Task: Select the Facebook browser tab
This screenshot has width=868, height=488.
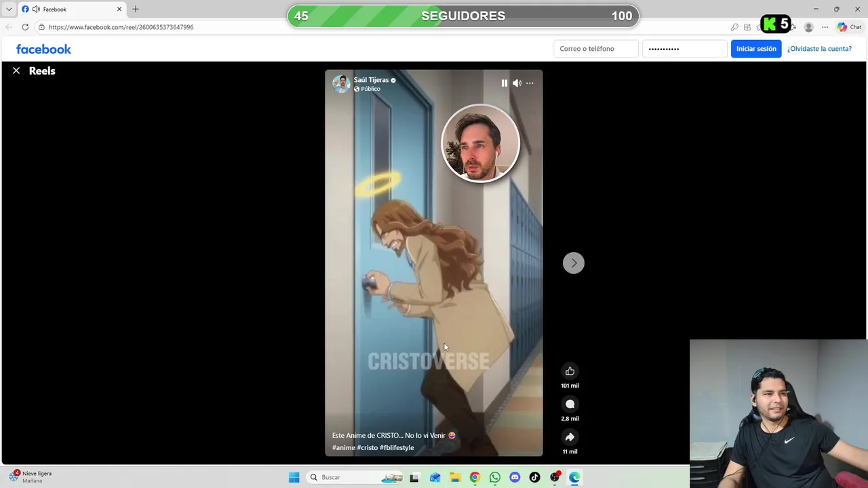Action: [x=72, y=9]
